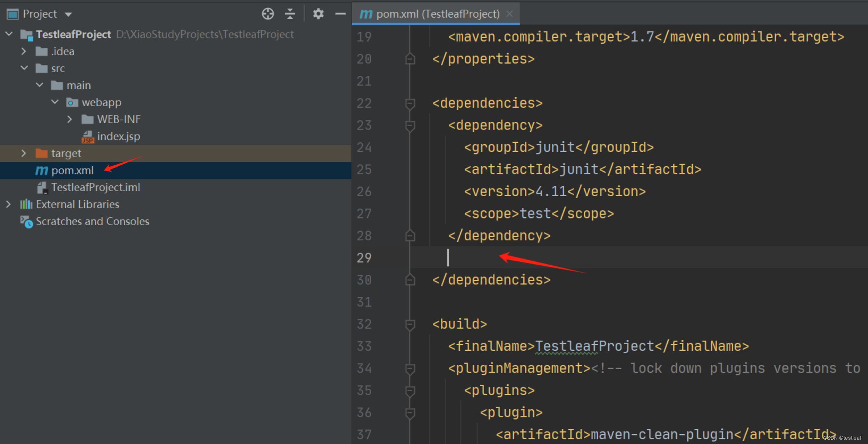The width and height of the screenshot is (868, 444).
Task: Collapse the webapp folder
Action: tap(55, 102)
